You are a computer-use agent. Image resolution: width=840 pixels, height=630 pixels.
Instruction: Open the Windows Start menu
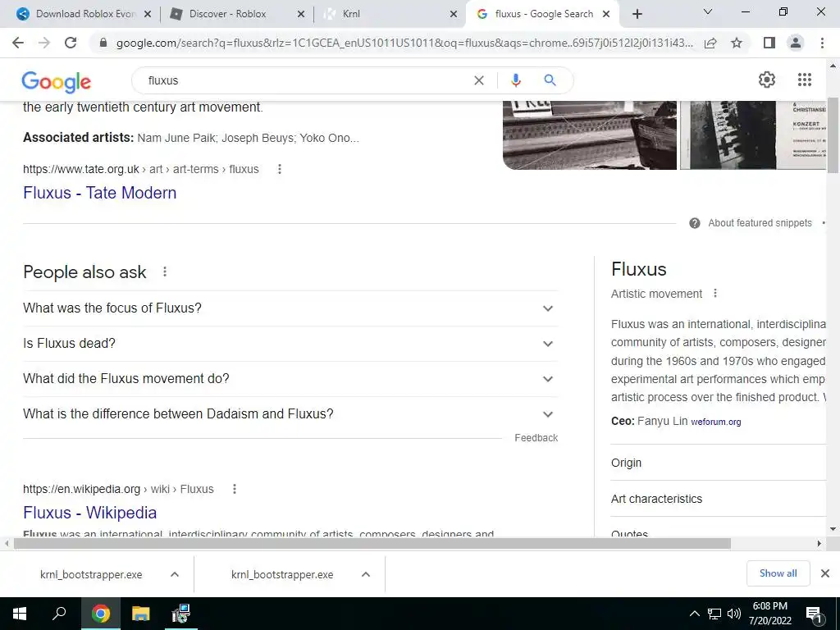pos(20,614)
